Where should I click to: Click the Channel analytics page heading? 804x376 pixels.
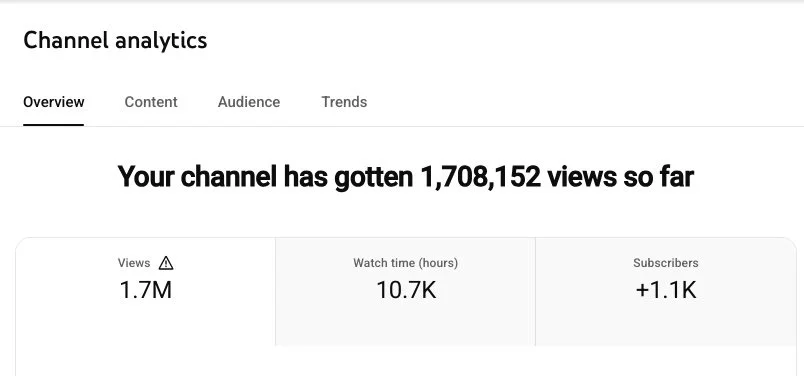point(115,40)
